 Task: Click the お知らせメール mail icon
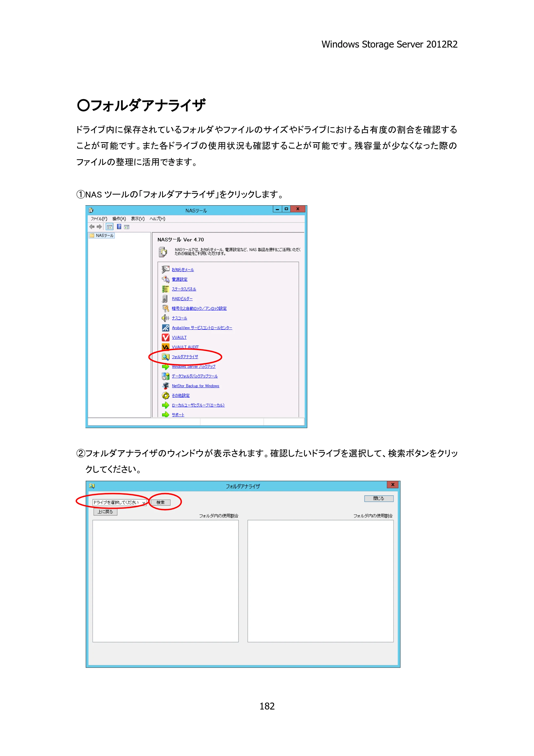pyautogui.click(x=166, y=269)
